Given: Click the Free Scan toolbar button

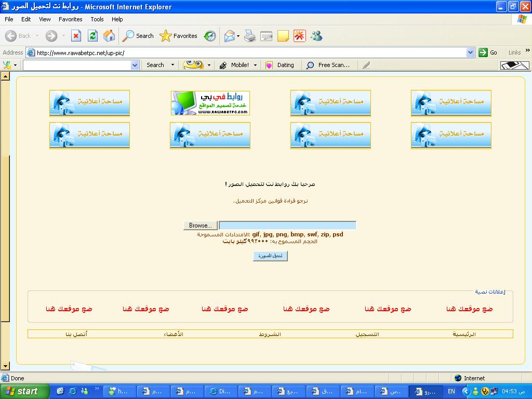Looking at the screenshot, I should click(x=328, y=65).
